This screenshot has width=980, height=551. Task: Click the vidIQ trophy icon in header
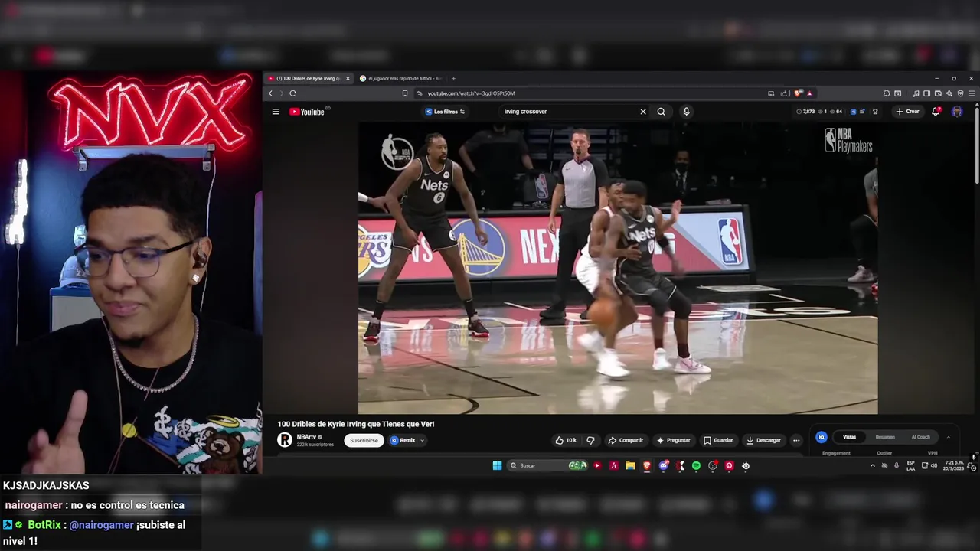pos(875,112)
